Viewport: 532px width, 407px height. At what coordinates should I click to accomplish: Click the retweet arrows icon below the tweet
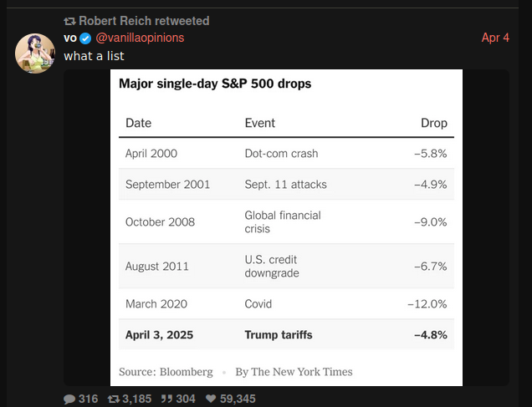click(x=114, y=399)
